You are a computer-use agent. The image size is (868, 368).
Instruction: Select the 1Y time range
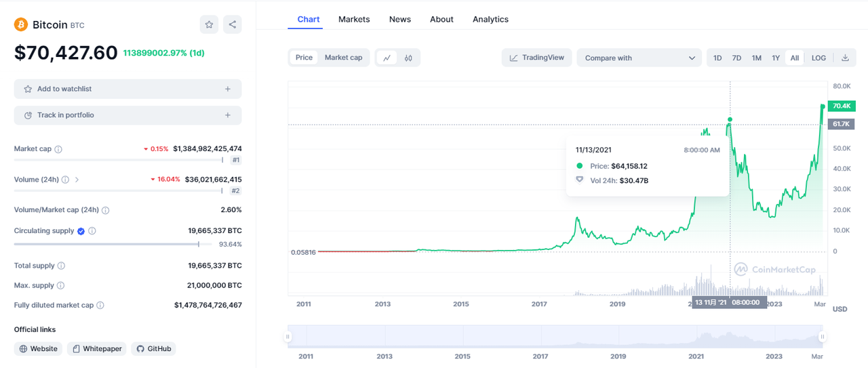tap(775, 58)
